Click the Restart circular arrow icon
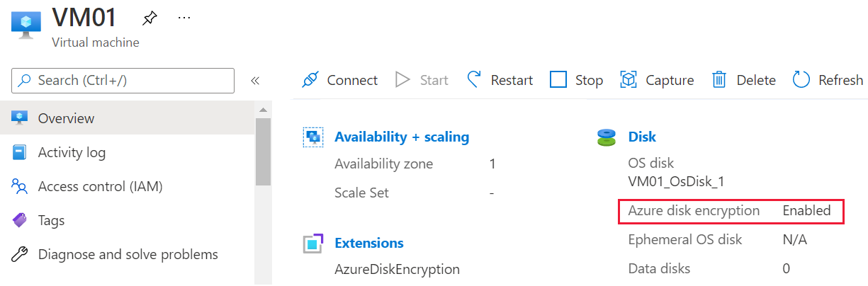This screenshot has height=286, width=868. pyautogui.click(x=474, y=79)
